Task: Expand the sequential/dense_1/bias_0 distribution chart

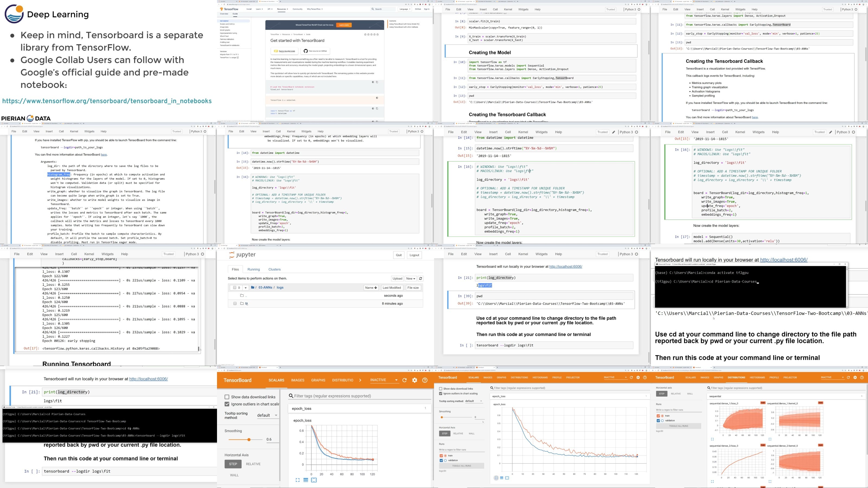Action: tap(712, 439)
